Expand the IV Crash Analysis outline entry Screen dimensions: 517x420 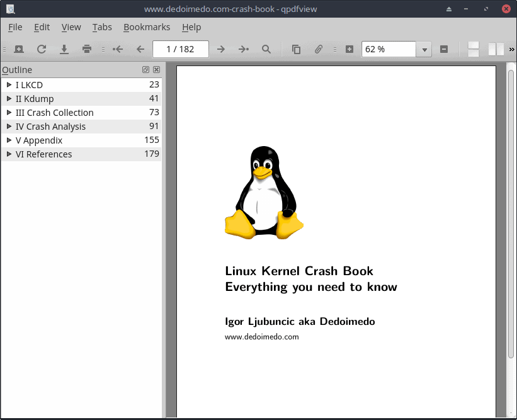click(x=9, y=127)
